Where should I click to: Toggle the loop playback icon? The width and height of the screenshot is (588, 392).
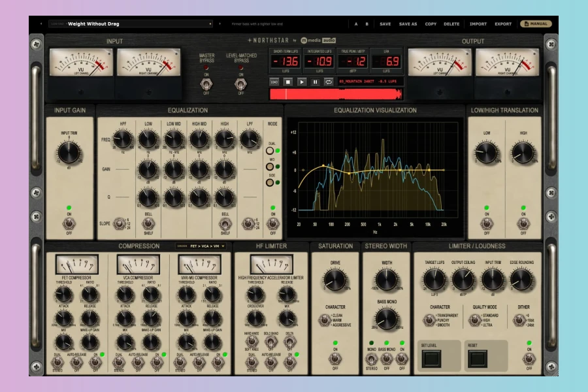[x=329, y=82]
